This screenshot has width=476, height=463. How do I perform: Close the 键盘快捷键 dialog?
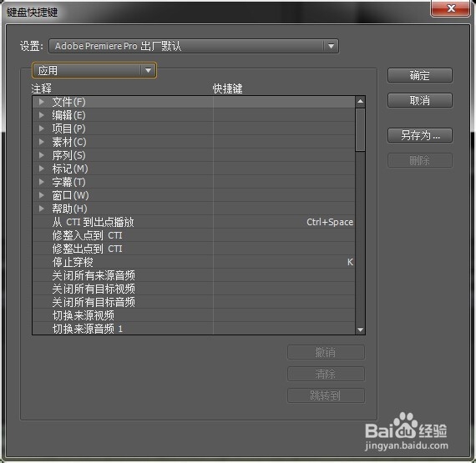pyautogui.click(x=450, y=8)
